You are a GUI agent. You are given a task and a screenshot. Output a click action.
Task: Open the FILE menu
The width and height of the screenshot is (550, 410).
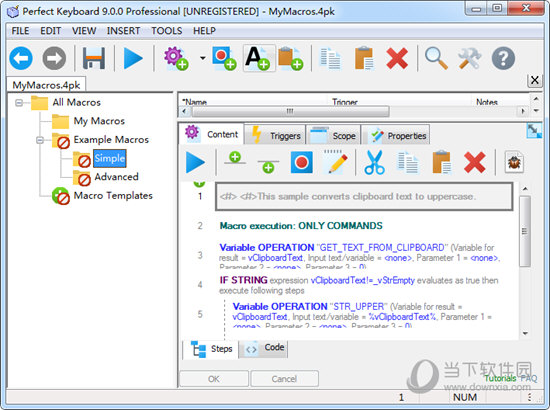click(x=20, y=31)
